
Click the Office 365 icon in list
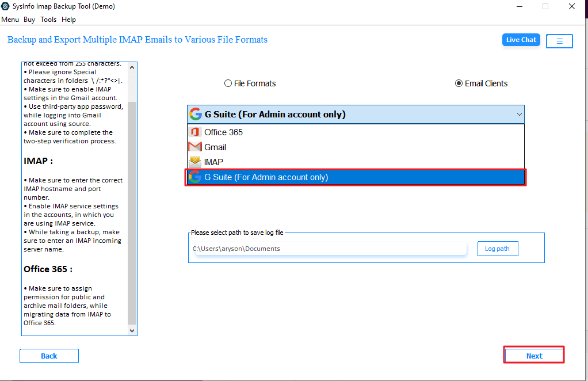[x=195, y=132]
